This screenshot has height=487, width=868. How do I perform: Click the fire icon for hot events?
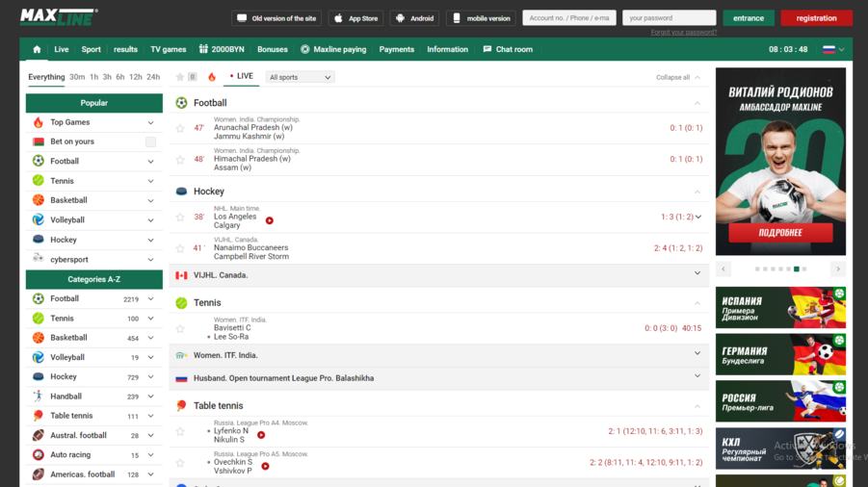[212, 77]
